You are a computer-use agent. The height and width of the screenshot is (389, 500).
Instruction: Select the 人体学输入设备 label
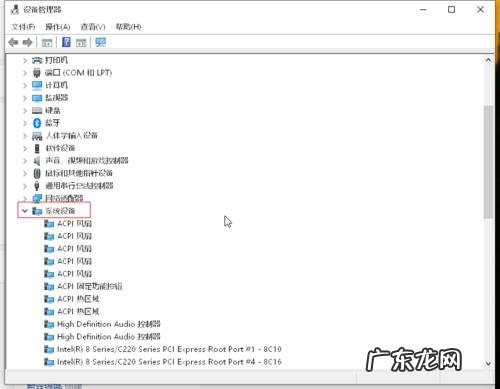tap(72, 136)
